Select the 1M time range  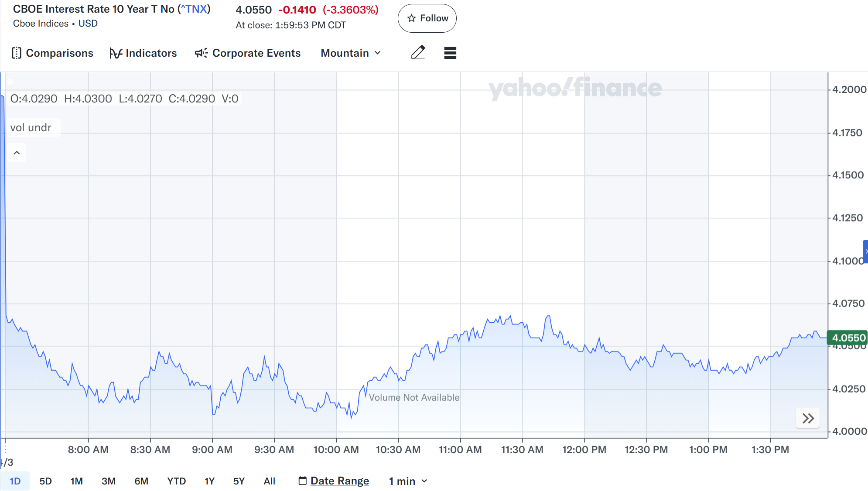tap(76, 481)
